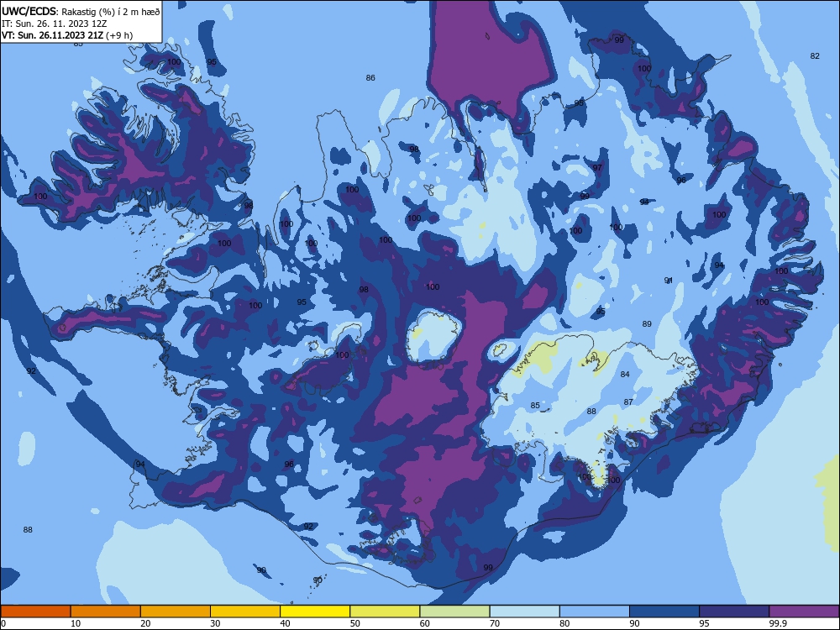Click the '84' humidity value on the map
840x630 pixels.
(625, 374)
